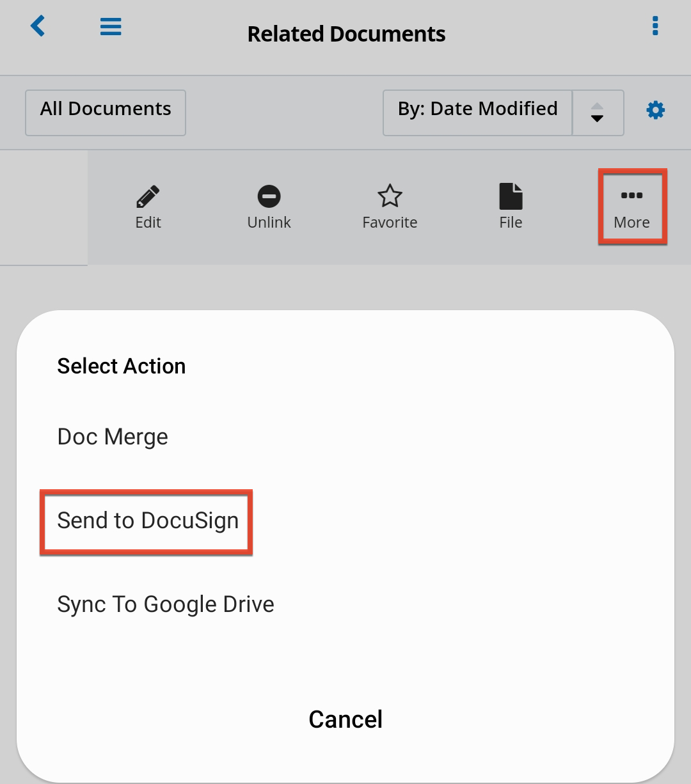
Task: Tap the swiped document row stub beside Edit
Action: coord(44,208)
